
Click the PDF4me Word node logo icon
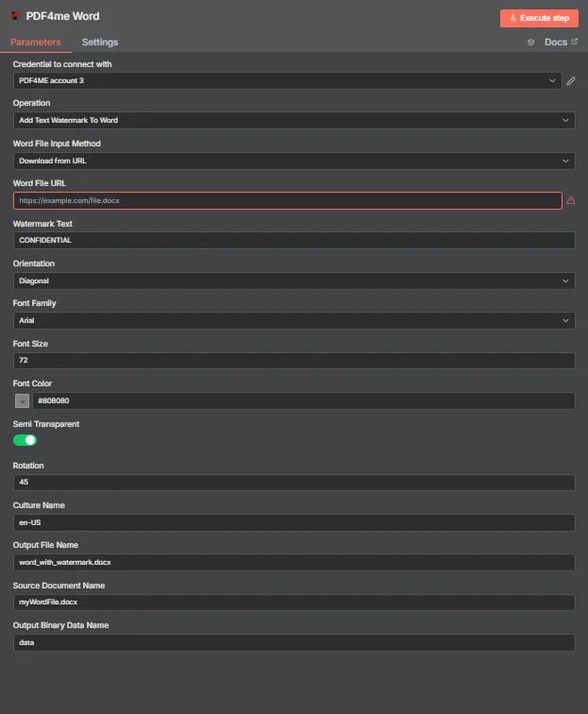15,16
